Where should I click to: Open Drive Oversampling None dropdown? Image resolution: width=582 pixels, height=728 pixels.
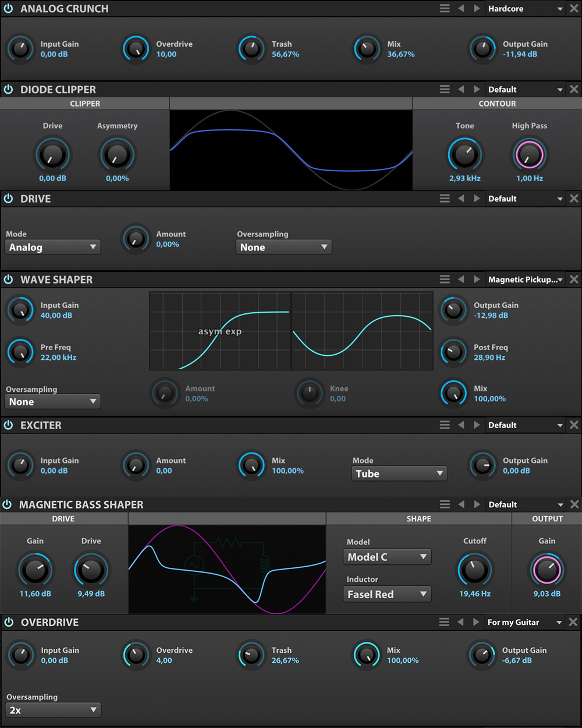(x=284, y=247)
